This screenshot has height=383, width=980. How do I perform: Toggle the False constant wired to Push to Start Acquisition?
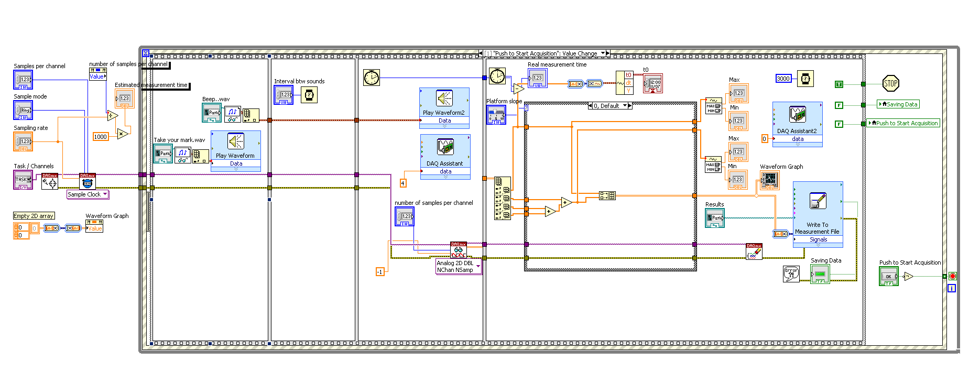839,124
